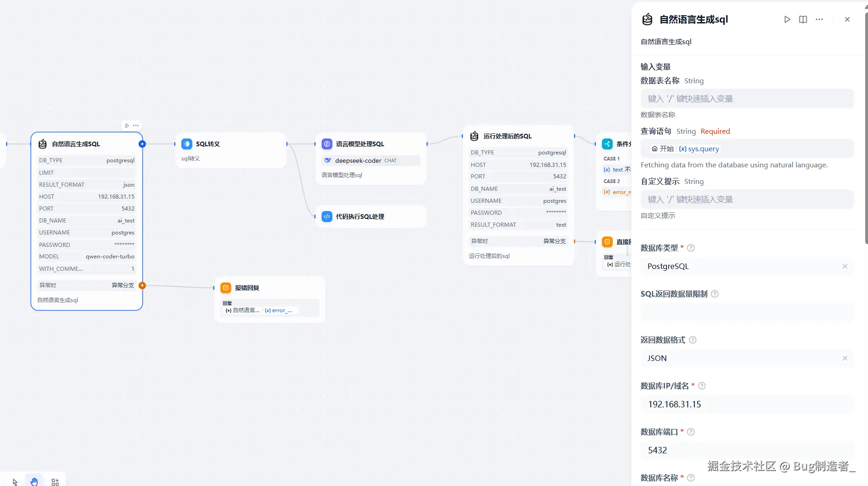Viewport: 868px width, 486px height.
Task: Close the 自然语言生成sql configuration panel
Action: (847, 19)
